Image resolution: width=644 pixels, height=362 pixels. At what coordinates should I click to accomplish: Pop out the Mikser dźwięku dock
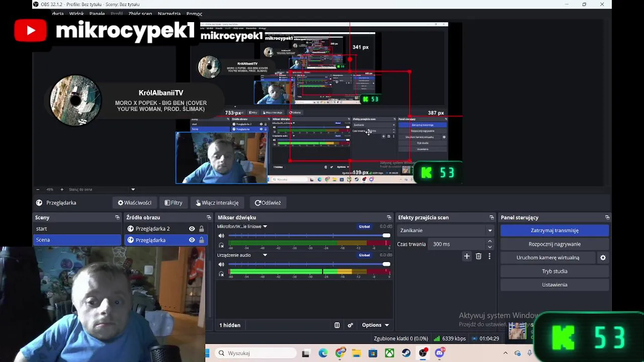pyautogui.click(x=389, y=218)
